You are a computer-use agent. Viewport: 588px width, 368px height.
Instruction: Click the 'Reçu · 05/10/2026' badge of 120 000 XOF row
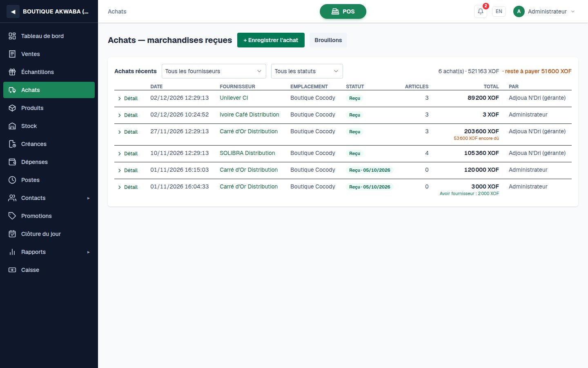coord(370,170)
